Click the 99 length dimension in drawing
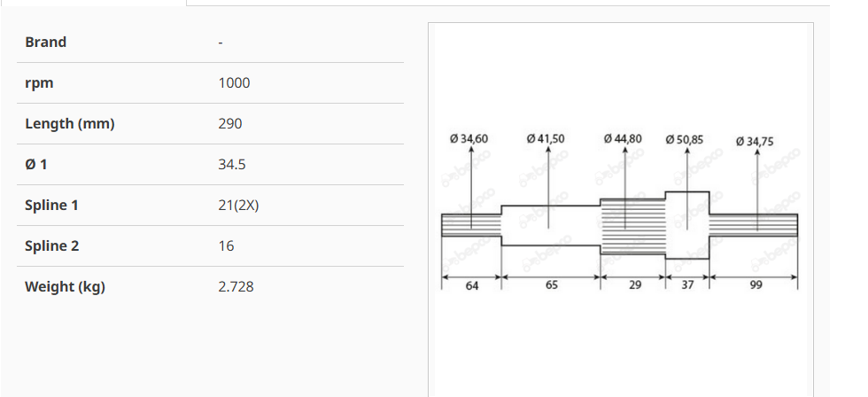Viewport: 868px width, 397px height. pos(754,285)
